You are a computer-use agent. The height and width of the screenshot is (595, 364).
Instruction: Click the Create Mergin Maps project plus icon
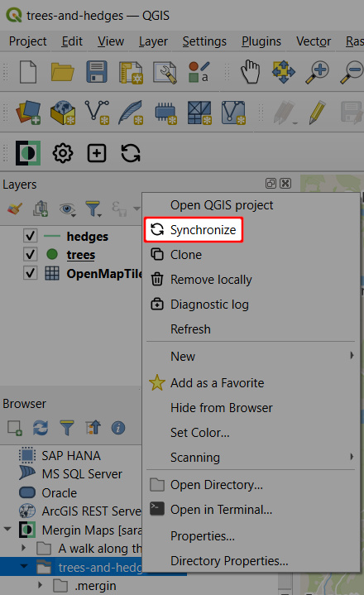[x=97, y=153]
